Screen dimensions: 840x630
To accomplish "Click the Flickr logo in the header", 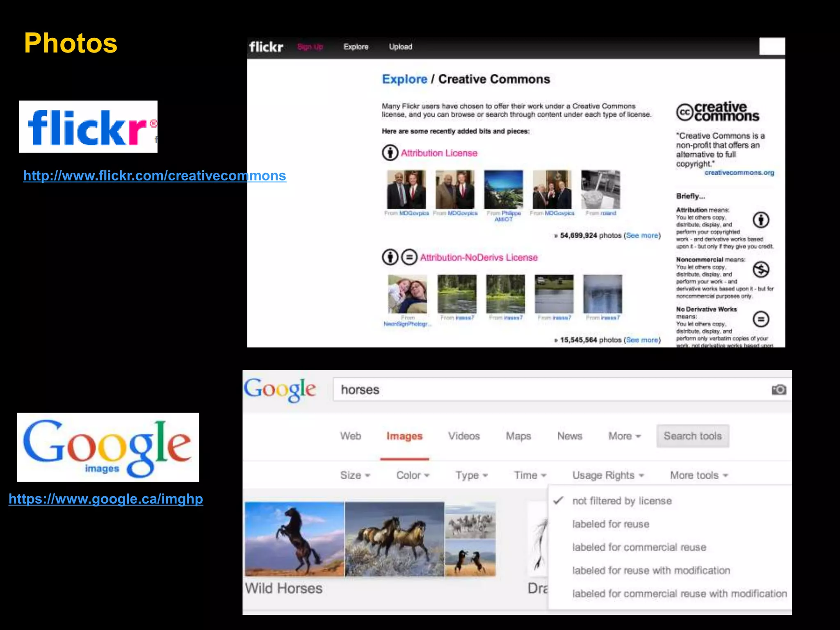I will tap(266, 47).
